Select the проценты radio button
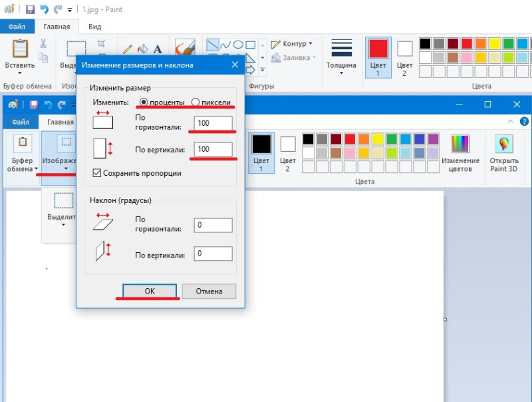Screen dimensions: 532x402 click(143, 102)
